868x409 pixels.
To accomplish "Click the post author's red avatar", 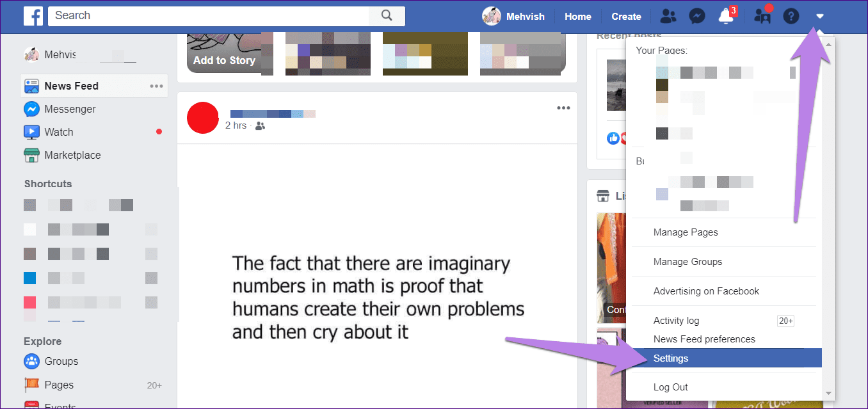I will [203, 118].
